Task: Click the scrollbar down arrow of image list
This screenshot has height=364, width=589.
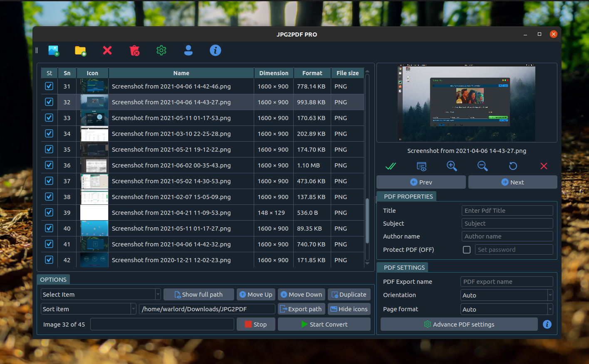Action: pos(367,263)
